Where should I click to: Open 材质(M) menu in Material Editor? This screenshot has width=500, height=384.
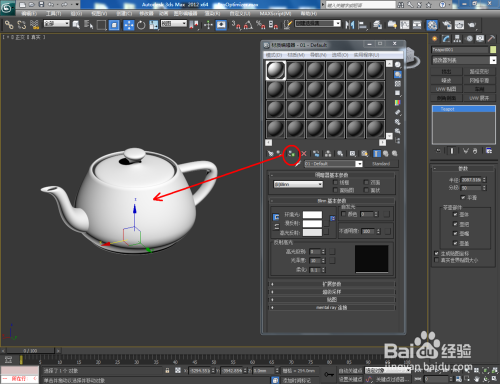296,55
